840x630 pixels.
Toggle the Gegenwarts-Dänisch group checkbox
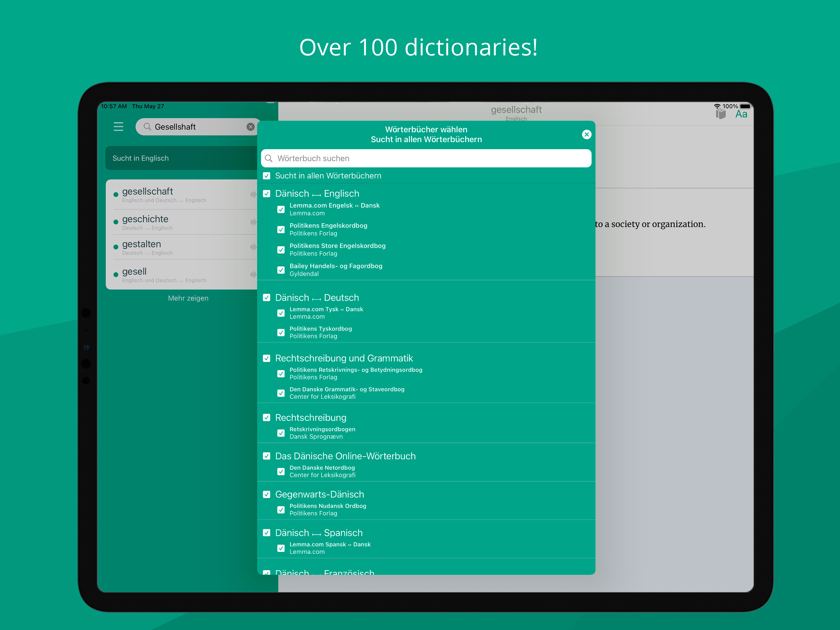267,494
